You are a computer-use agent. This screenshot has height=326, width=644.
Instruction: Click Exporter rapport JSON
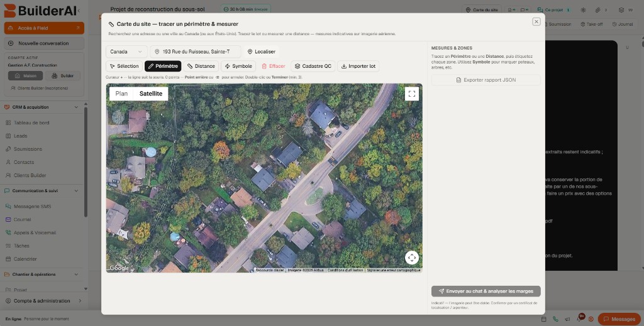[486, 80]
